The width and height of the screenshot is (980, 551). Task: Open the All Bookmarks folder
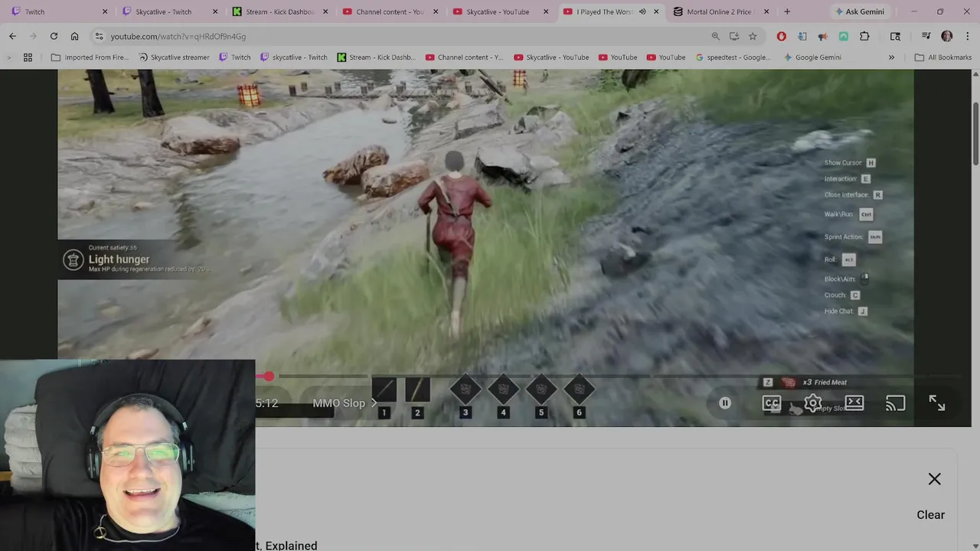[943, 57]
